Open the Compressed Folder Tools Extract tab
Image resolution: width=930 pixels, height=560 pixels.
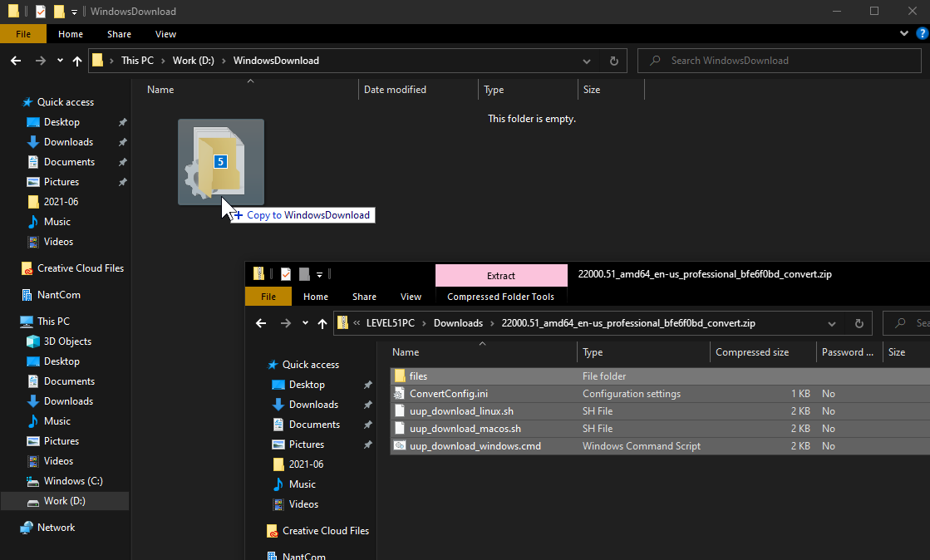pyautogui.click(x=500, y=275)
